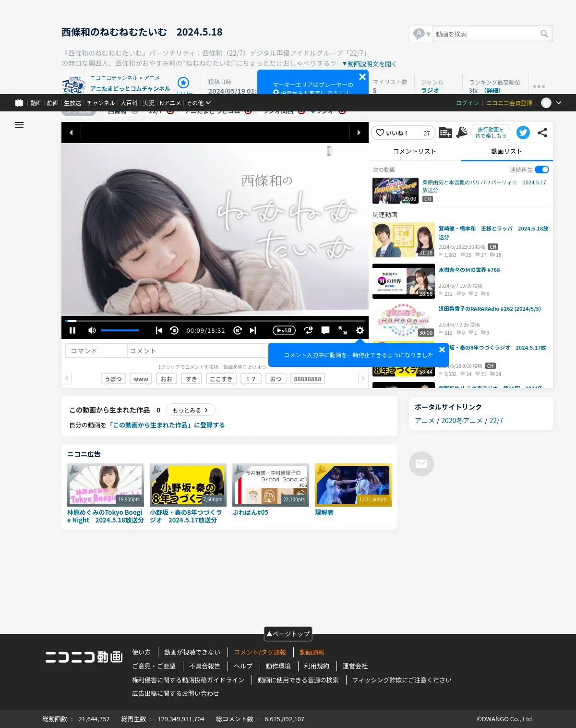The width and height of the screenshot is (576, 728).
Task: Expand the その他 dropdown menu
Action: (199, 103)
